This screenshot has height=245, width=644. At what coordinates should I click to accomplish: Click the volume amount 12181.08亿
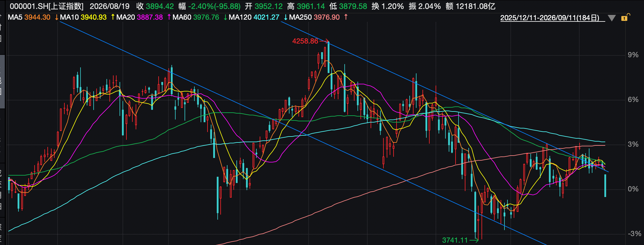coord(476,6)
